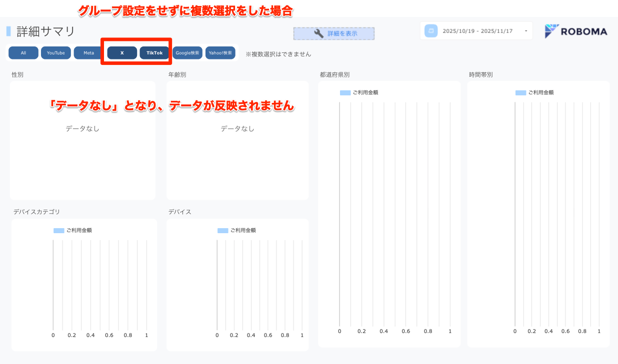Click the 時間帯別 chart legend color box
Image resolution: width=618 pixels, height=364 pixels.
520,93
